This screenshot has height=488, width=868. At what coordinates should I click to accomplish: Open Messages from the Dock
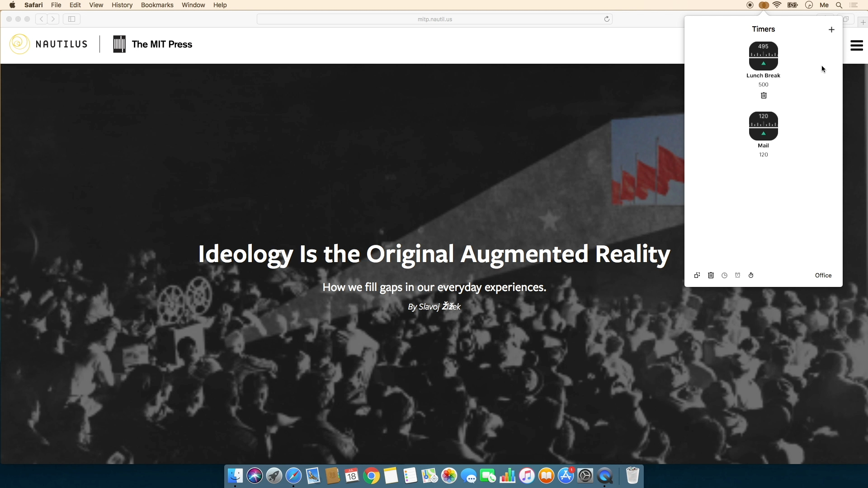pyautogui.click(x=468, y=475)
